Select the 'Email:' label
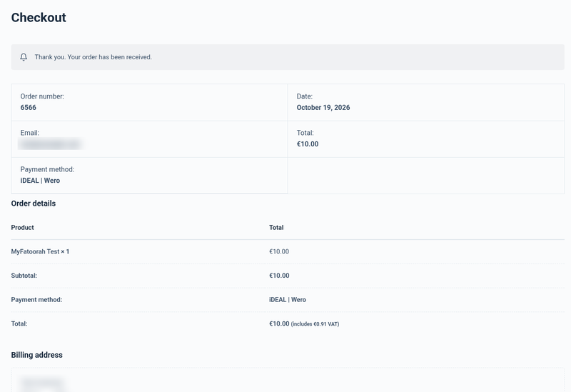Image resolution: width=571 pixels, height=392 pixels. 30,133
